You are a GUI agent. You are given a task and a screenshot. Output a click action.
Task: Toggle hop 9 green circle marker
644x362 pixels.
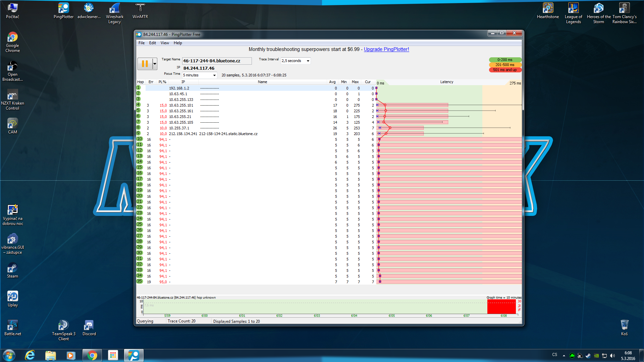[x=138, y=133]
